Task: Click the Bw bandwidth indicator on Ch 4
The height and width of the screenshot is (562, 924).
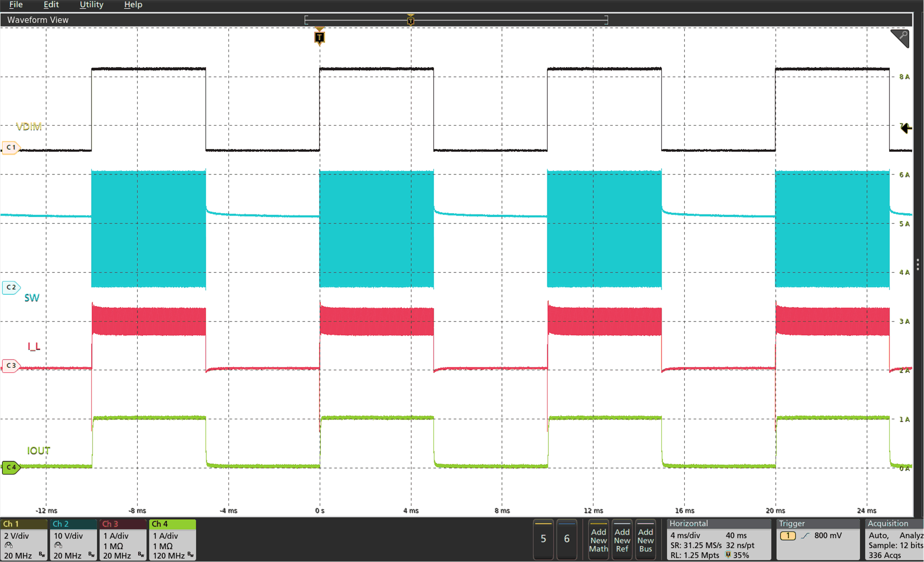Action: [x=190, y=556]
